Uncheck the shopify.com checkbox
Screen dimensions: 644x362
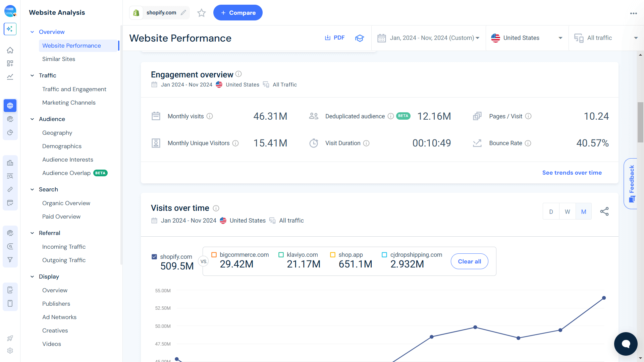click(x=154, y=256)
